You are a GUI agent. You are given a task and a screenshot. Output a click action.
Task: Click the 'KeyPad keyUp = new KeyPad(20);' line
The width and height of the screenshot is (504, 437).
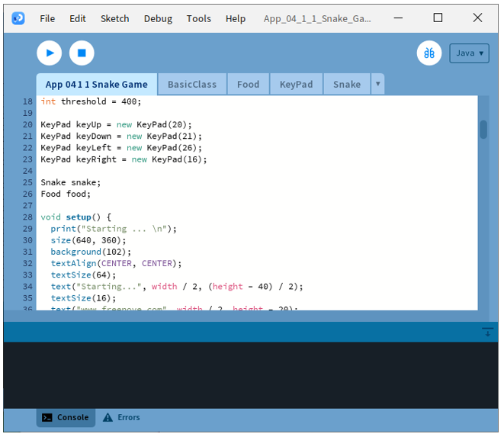(116, 125)
